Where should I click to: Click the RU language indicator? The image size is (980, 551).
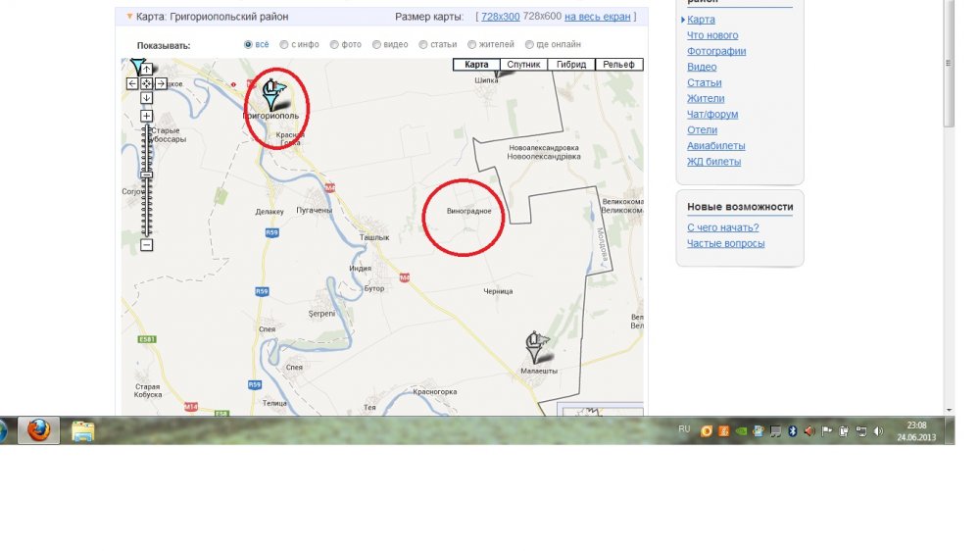(x=684, y=429)
